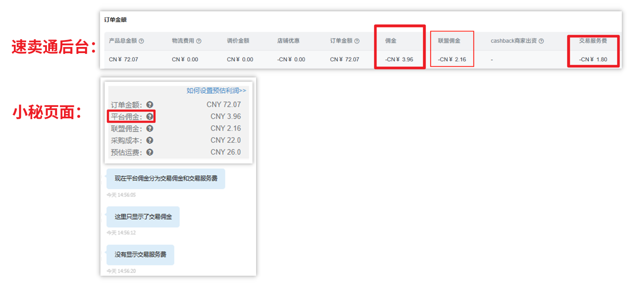The image size is (644, 284).
Task: Click the 店铺优惠 column header
Action: [288, 41]
